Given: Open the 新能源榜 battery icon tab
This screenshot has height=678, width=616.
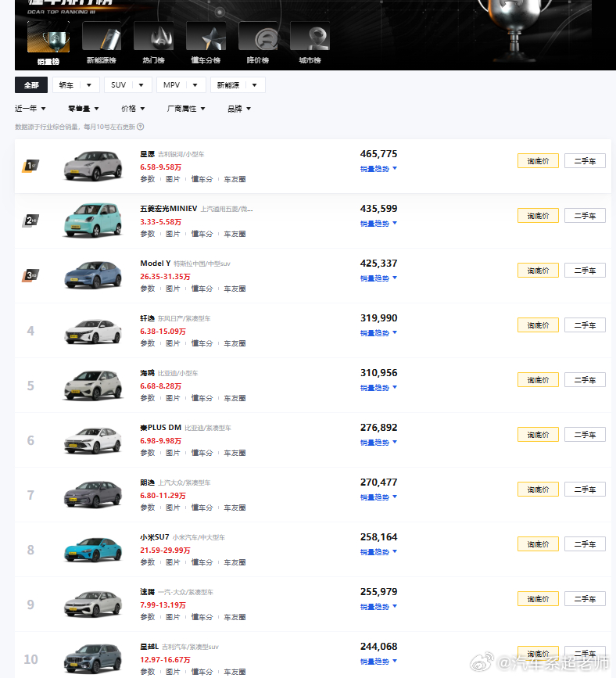Looking at the screenshot, I should point(101,37).
